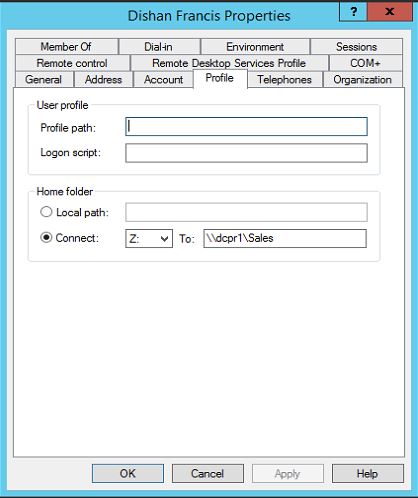Open the Dial-in tab
Viewport: 418px width, 498px height.
[x=159, y=47]
